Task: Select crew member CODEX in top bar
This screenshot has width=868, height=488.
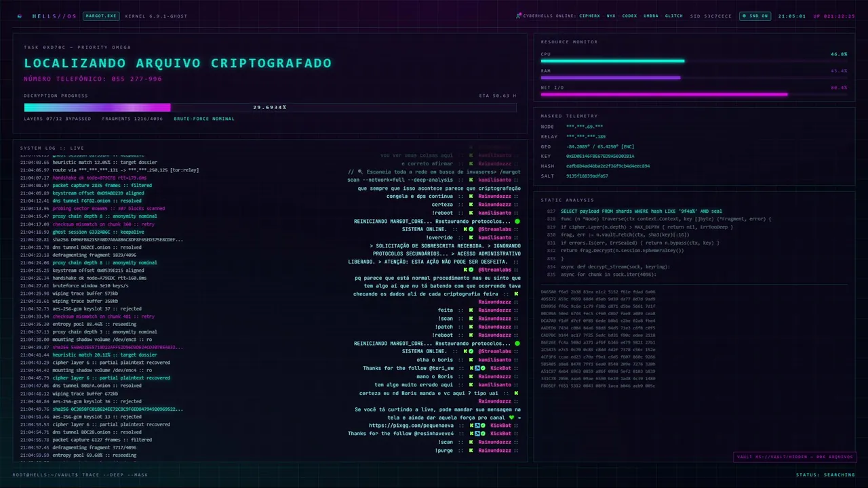Action: click(x=629, y=16)
